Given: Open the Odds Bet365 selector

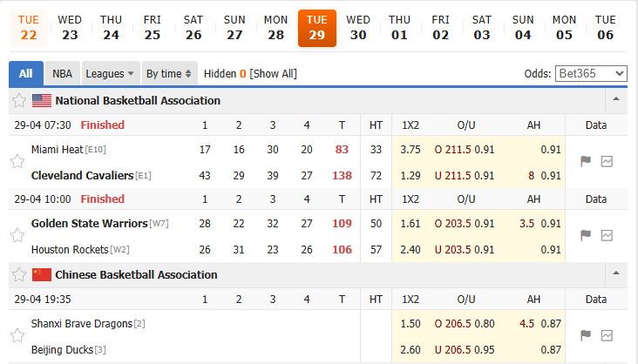Looking at the screenshot, I should [591, 74].
